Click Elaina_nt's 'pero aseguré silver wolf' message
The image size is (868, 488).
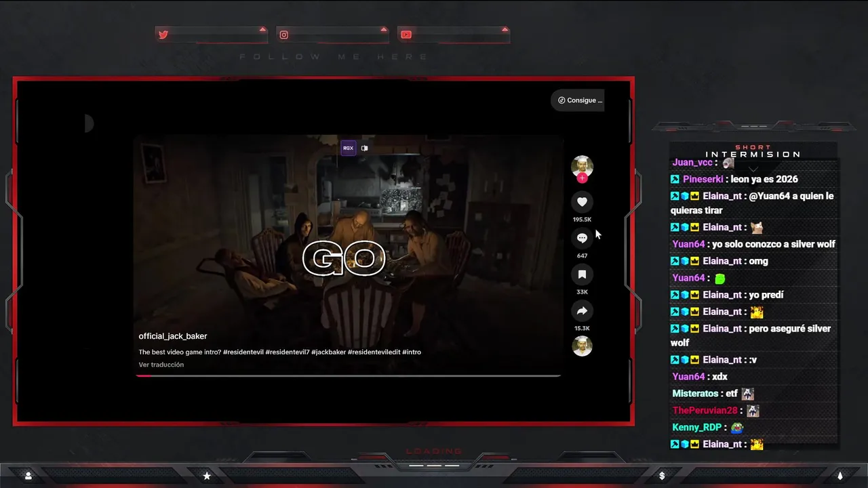coord(751,335)
